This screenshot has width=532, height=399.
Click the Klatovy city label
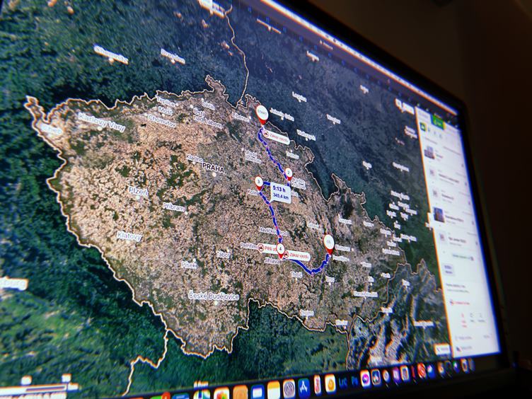[129, 236]
